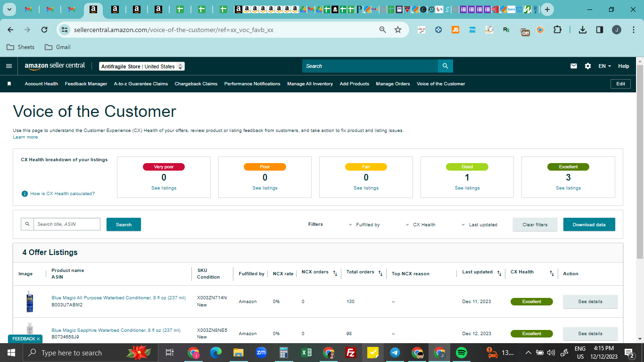
Task: Go to Manage All Inventory
Action: pos(310,84)
